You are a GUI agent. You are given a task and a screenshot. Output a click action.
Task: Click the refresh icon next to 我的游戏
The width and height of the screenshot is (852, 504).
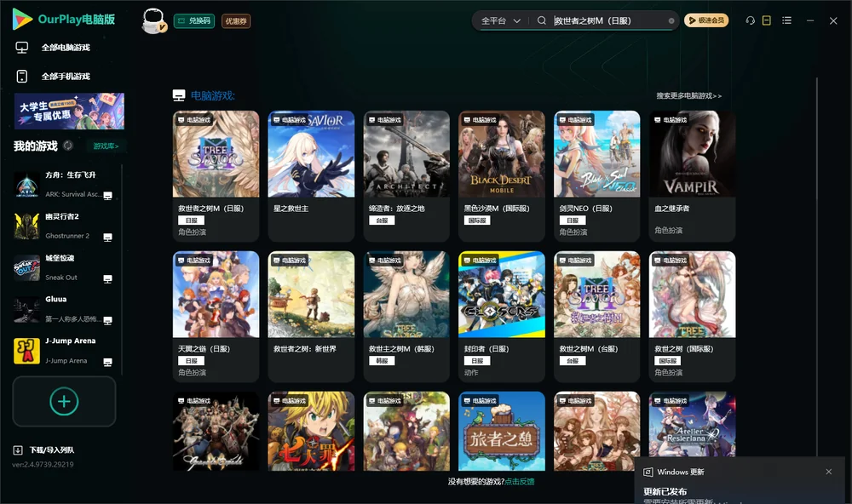point(68,146)
